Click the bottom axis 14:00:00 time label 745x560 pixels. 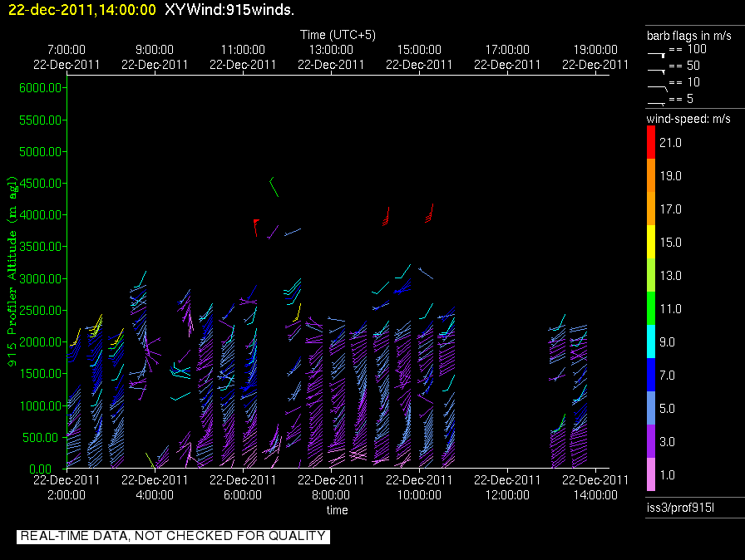595,495
